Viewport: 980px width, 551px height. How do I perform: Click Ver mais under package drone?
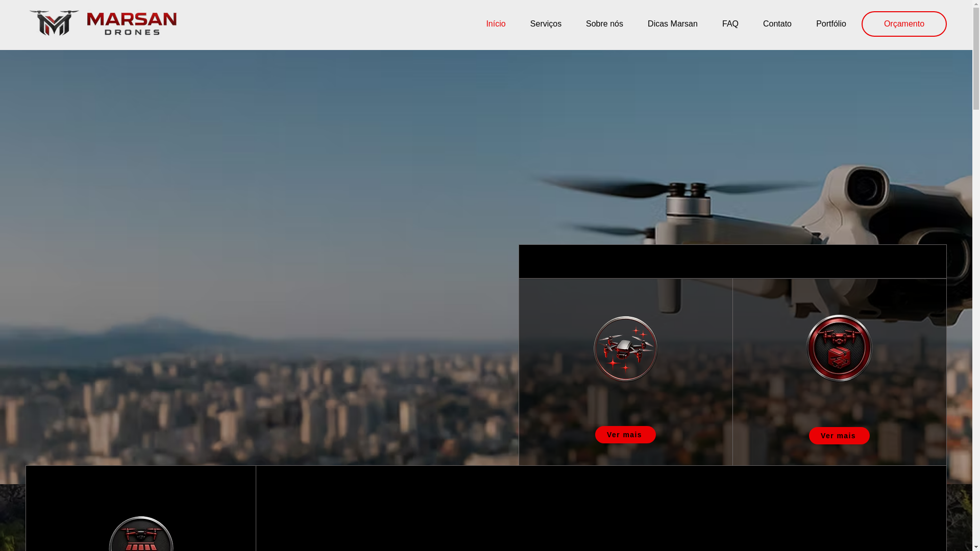coord(839,436)
